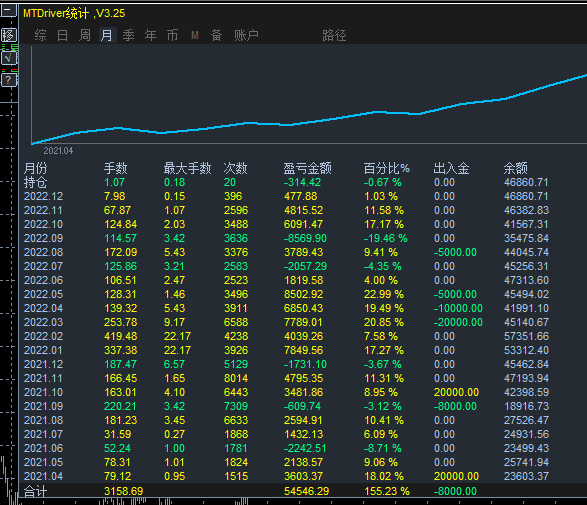Click the 8014 trade count value

click(x=236, y=378)
